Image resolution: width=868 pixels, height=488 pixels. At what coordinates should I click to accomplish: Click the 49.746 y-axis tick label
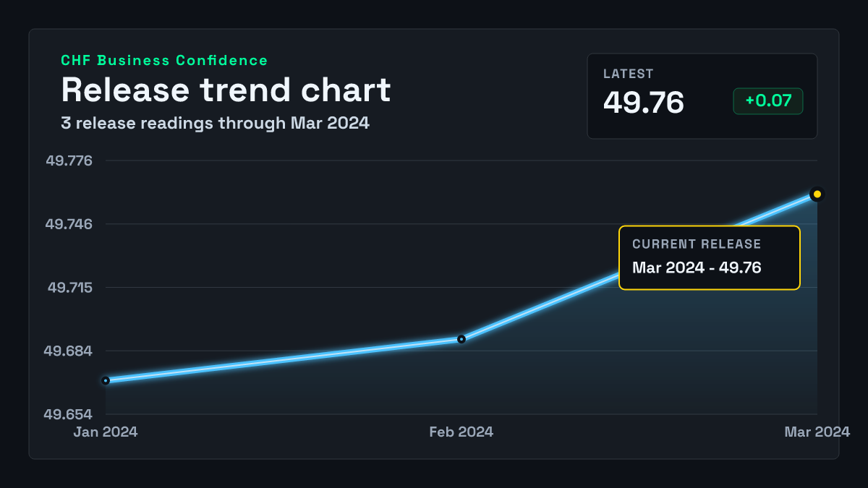[69, 224]
